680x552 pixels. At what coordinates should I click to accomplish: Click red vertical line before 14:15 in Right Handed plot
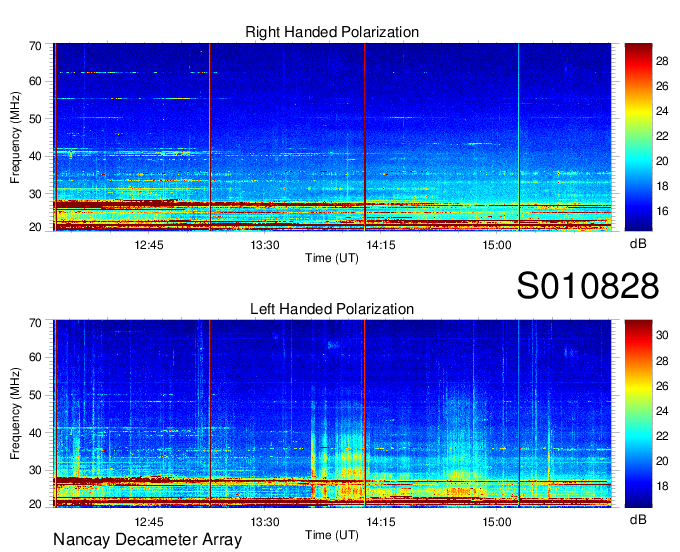click(x=365, y=137)
